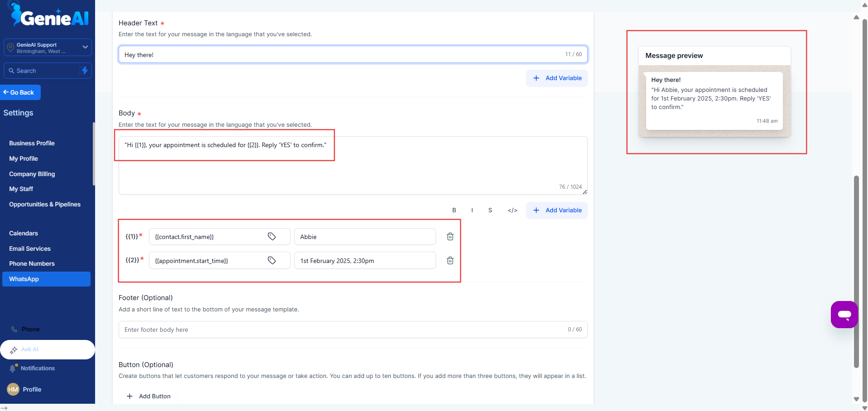Select the HM Profile avatar
The height and width of the screenshot is (411, 868).
[x=12, y=389]
